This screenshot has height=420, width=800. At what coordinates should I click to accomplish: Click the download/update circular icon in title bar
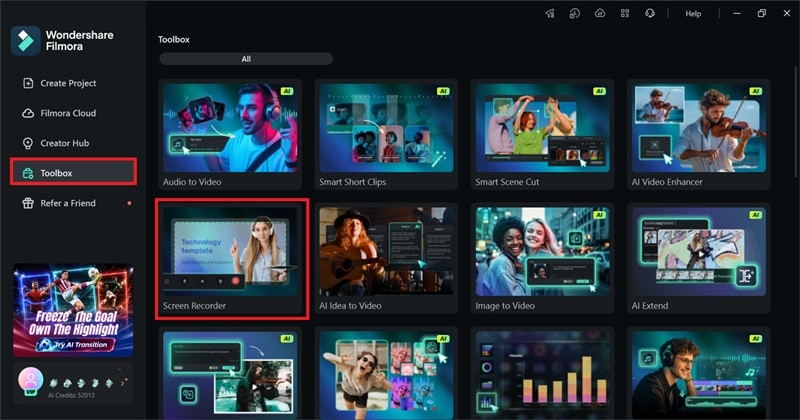tap(575, 14)
